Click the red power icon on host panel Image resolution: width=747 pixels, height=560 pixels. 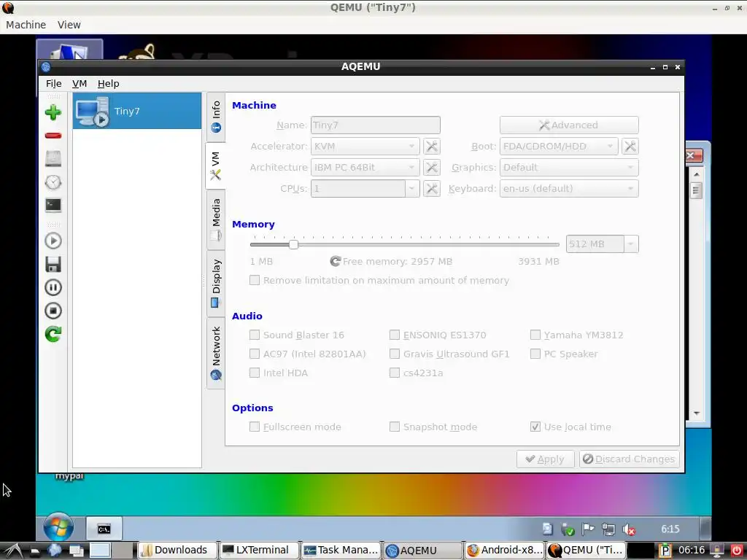(x=737, y=551)
